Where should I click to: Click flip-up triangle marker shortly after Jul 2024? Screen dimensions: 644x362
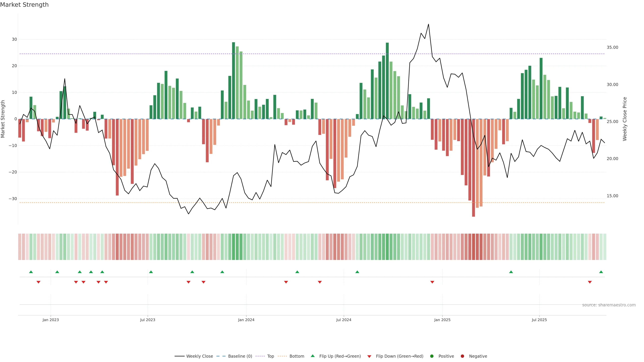tap(357, 272)
